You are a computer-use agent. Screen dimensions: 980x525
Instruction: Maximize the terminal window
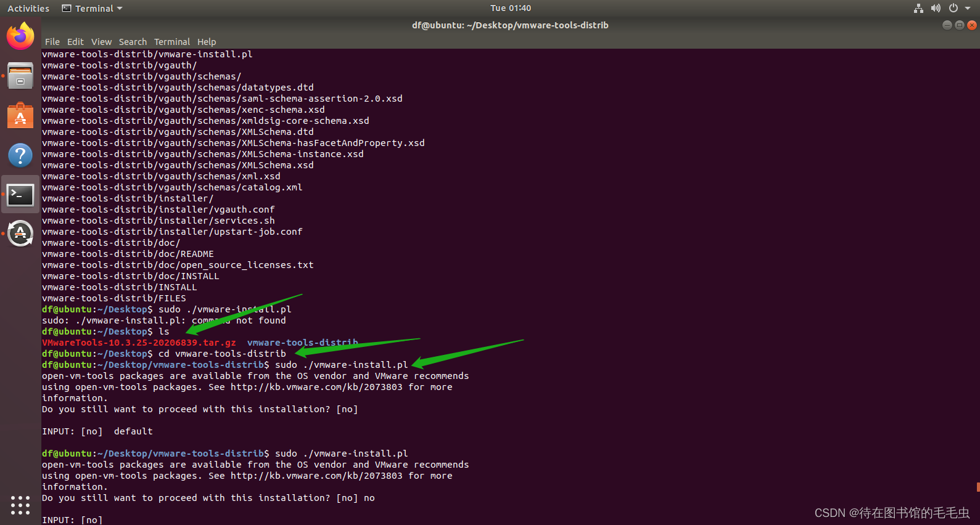tap(960, 25)
